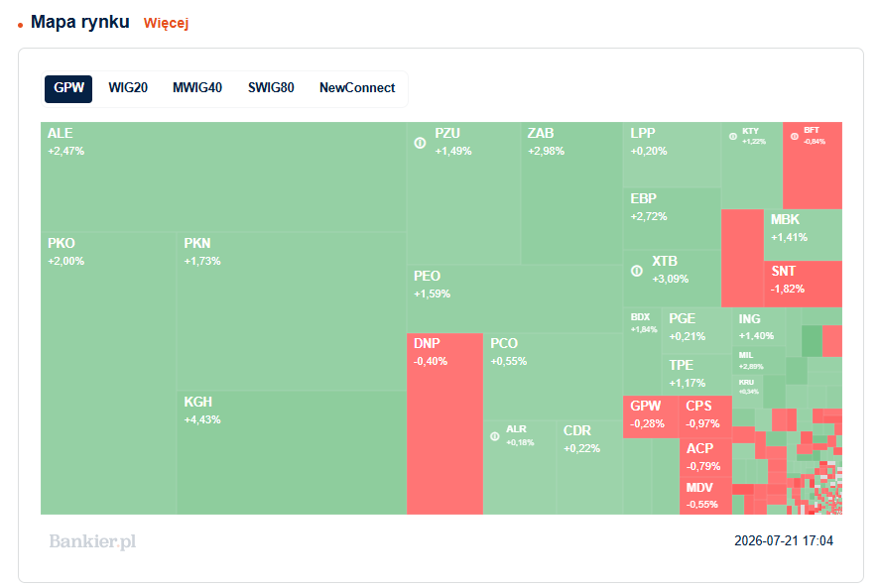The image size is (879, 588).
Task: Click the info icon beside KTY
Action: pyautogui.click(x=733, y=136)
